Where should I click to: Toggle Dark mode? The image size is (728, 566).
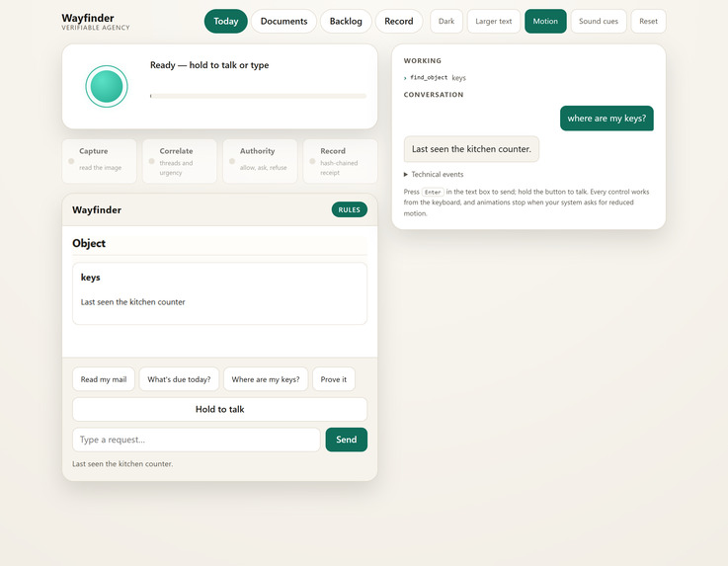click(x=446, y=22)
